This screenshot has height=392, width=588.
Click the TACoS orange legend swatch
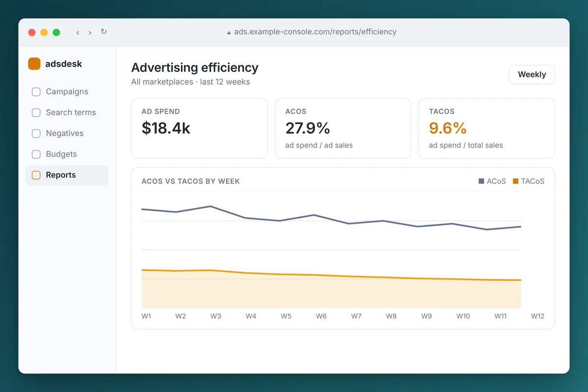(x=515, y=181)
